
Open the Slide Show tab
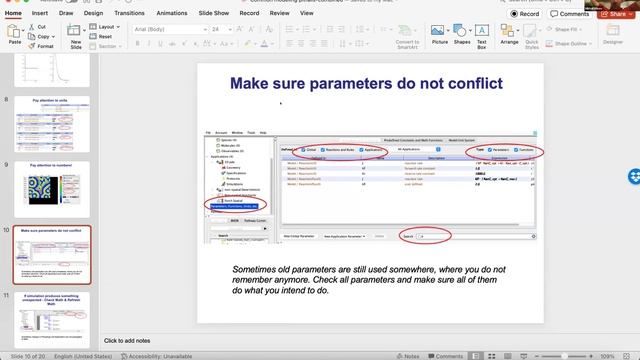[213, 13]
